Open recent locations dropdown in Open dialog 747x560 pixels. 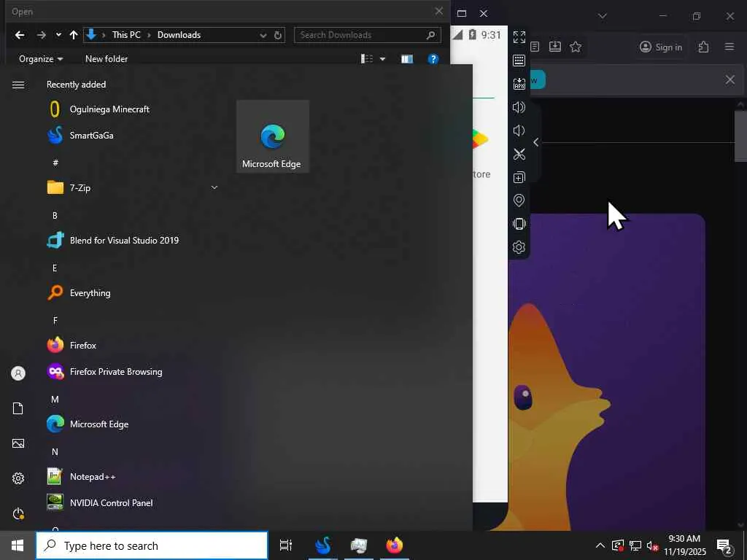coord(58,35)
